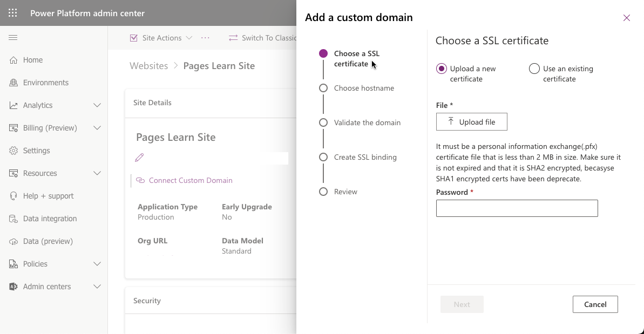Expand the Billing (Preview) chevron
The width and height of the screenshot is (644, 334).
(x=97, y=128)
